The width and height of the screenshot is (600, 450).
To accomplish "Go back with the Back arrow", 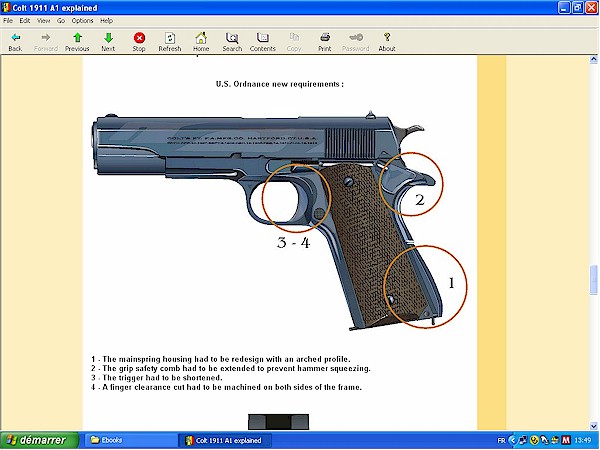I will pos(15,41).
